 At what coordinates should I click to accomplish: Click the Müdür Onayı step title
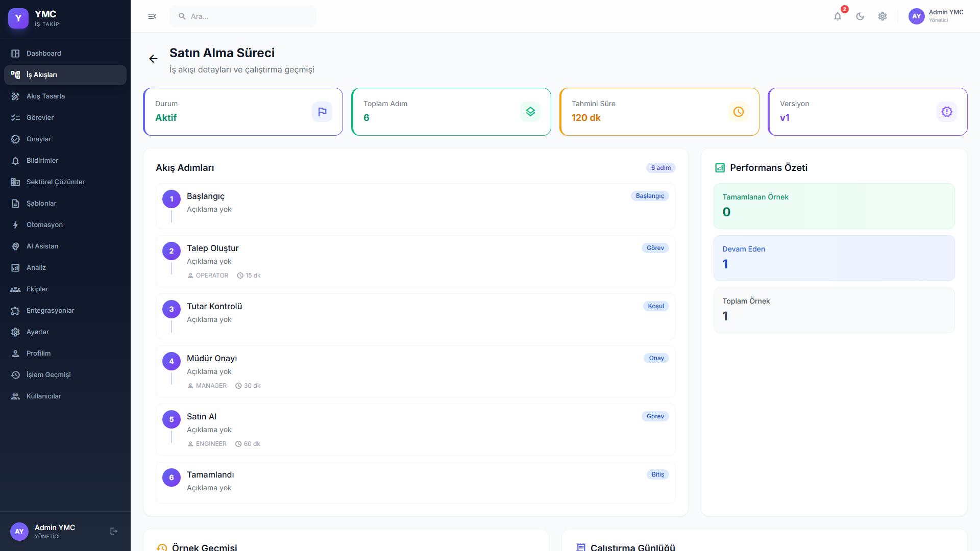click(212, 359)
